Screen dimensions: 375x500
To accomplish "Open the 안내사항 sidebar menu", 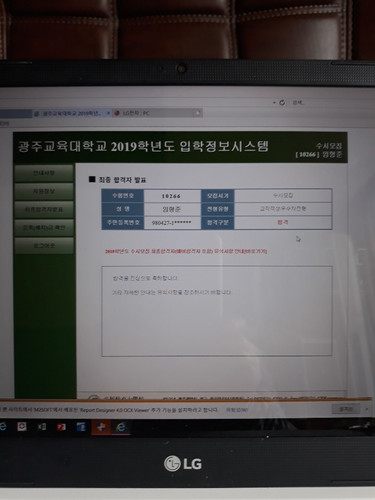I will (x=44, y=173).
